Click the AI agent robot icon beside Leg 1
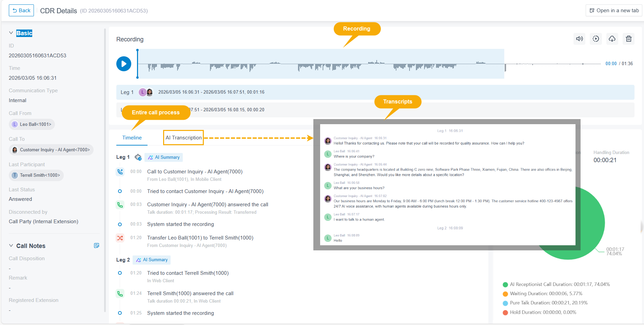The width and height of the screenshot is (644, 325). pos(138,157)
